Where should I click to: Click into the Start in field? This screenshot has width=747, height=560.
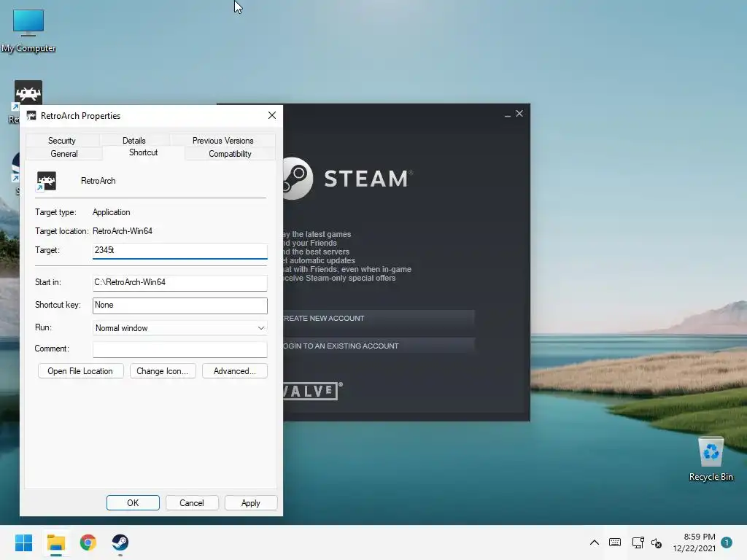[x=179, y=282]
